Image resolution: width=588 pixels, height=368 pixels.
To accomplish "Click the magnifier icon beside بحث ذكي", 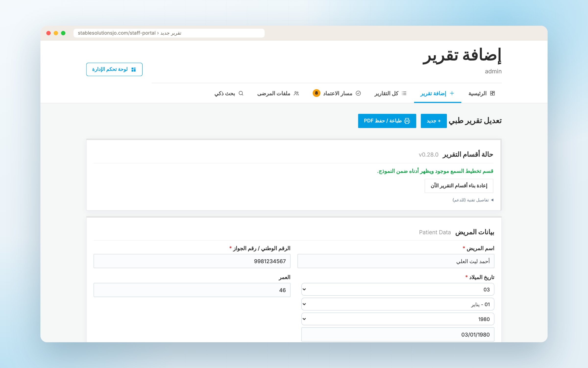I will pos(241,93).
